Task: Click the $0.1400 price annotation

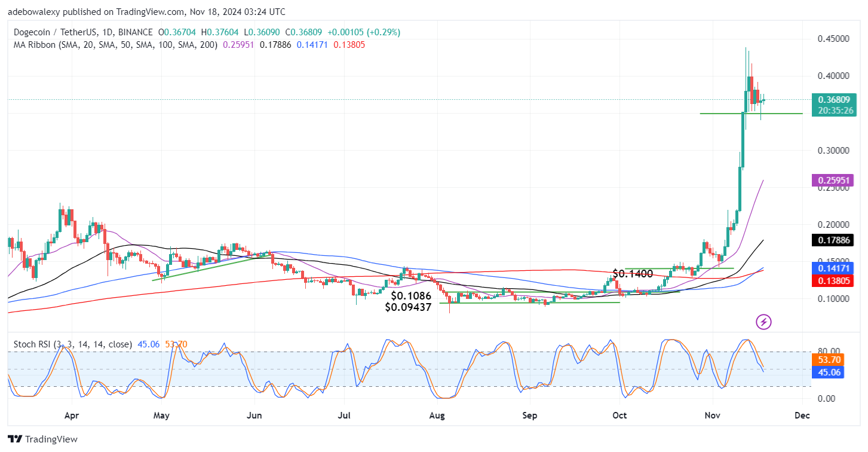Action: click(633, 273)
